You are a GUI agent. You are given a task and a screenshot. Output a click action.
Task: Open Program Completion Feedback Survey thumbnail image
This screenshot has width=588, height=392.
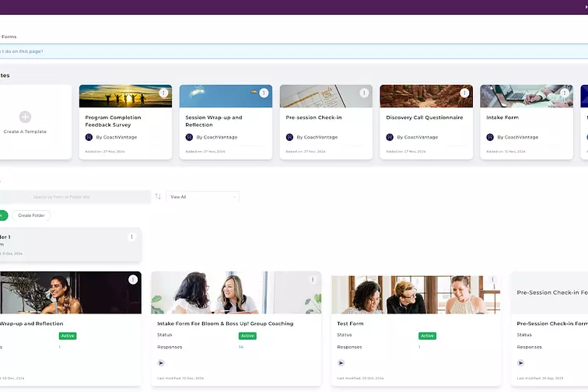(x=126, y=96)
